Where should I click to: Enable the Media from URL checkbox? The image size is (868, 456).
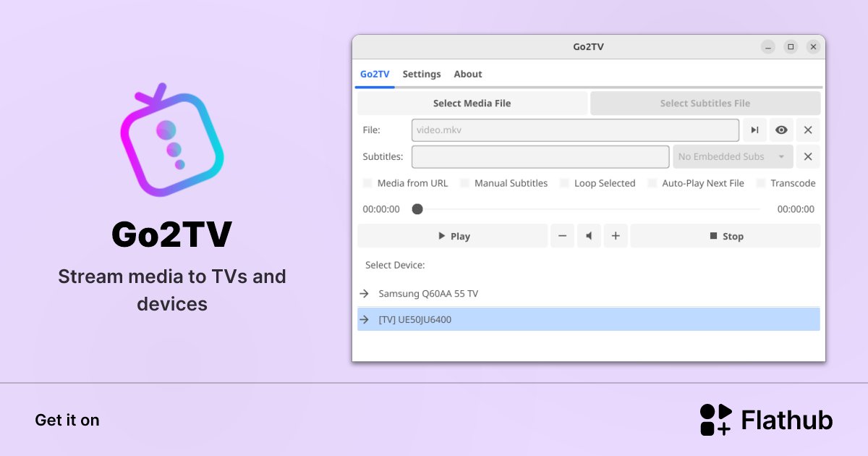coord(367,183)
